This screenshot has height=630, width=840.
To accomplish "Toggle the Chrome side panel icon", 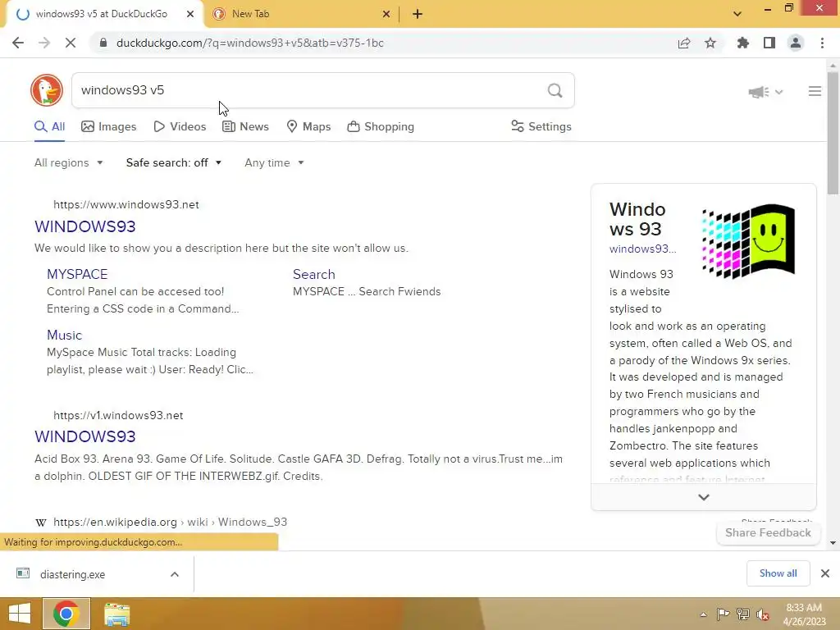I will point(769,43).
